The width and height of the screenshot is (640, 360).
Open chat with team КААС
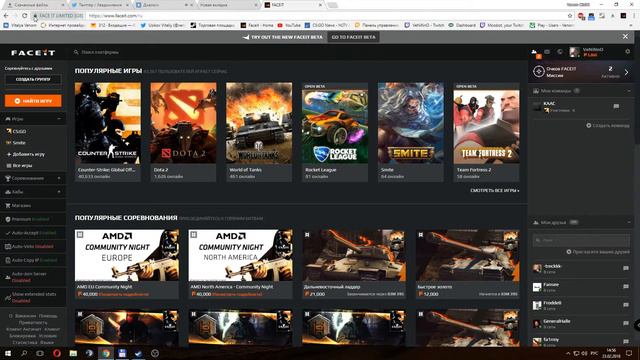click(616, 107)
